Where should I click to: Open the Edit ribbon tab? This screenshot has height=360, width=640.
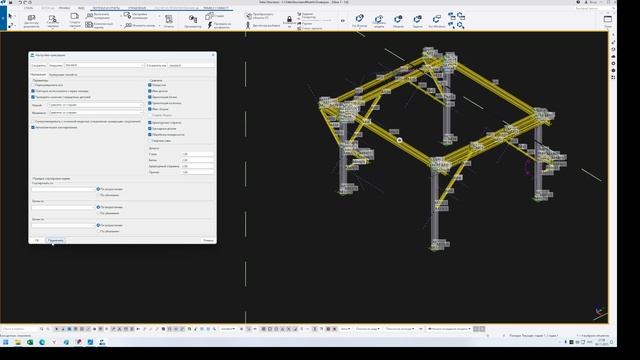[64, 8]
